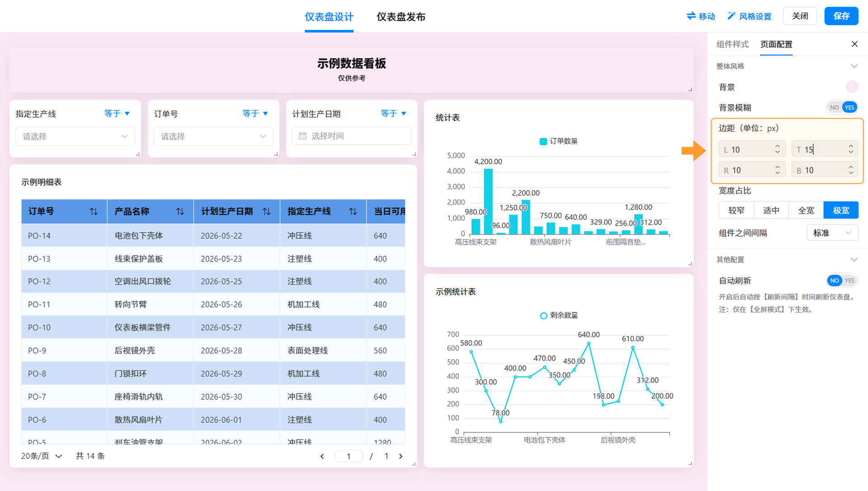Click 2026-05-25 date cell
The width and height of the screenshot is (868, 491).
coord(236,281)
